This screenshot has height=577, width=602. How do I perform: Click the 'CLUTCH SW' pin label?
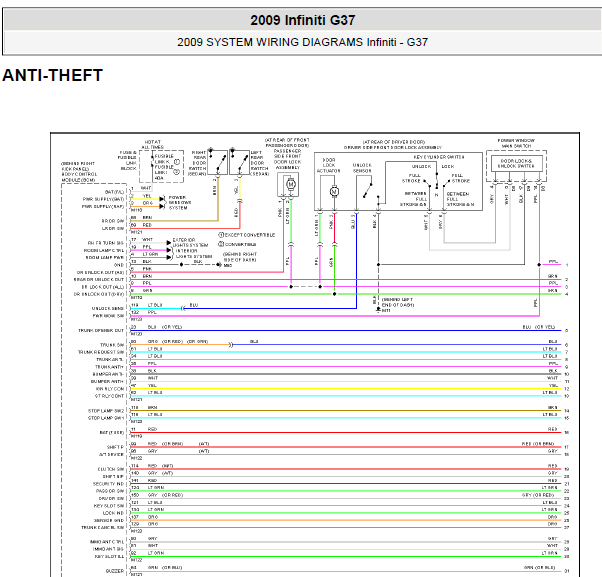point(111,469)
